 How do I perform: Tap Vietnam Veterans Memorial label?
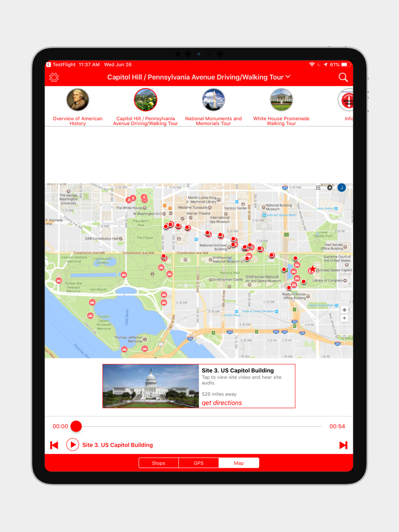point(74,259)
